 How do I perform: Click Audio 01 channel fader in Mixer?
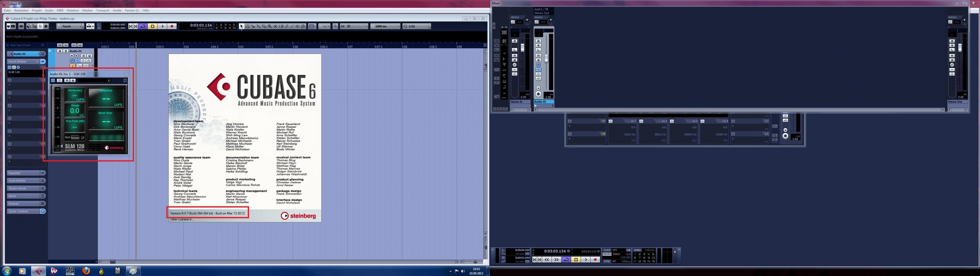point(546,58)
